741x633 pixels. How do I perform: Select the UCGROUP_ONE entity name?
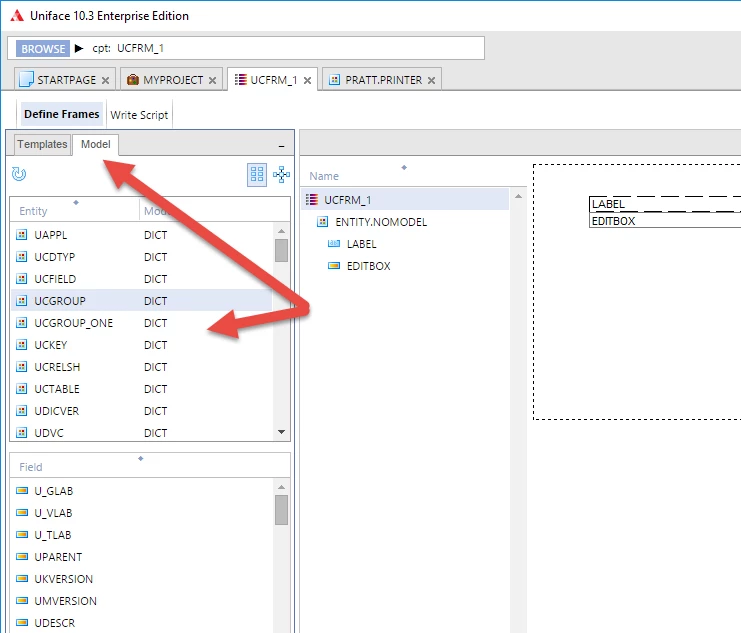coord(74,323)
